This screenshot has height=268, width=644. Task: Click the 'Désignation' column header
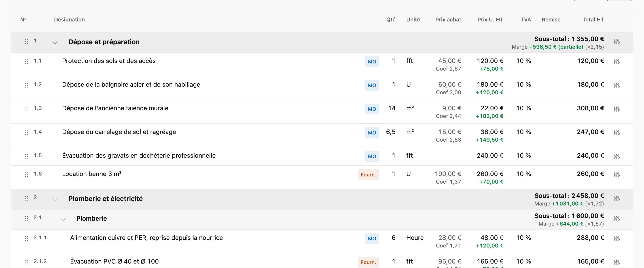point(69,20)
